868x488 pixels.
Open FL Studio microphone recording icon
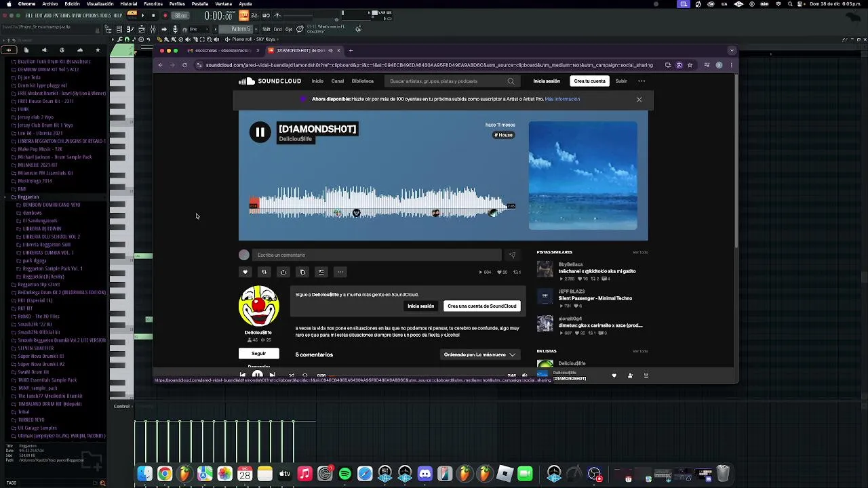pos(175,29)
